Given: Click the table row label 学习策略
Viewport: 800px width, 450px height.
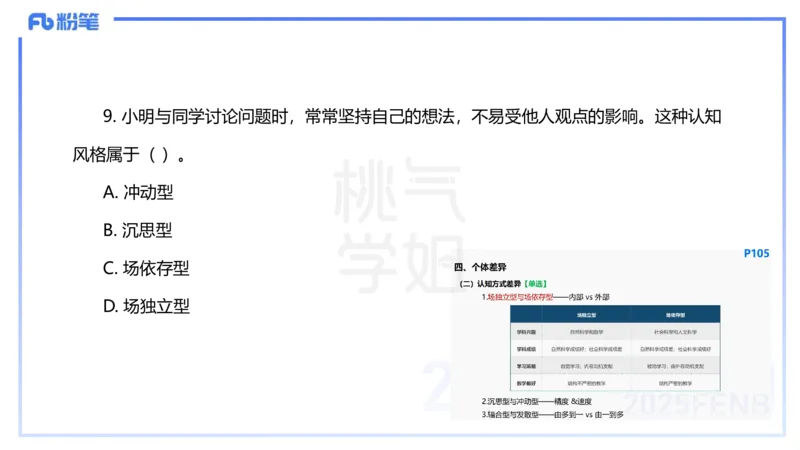Looking at the screenshot, I should coord(526,366).
